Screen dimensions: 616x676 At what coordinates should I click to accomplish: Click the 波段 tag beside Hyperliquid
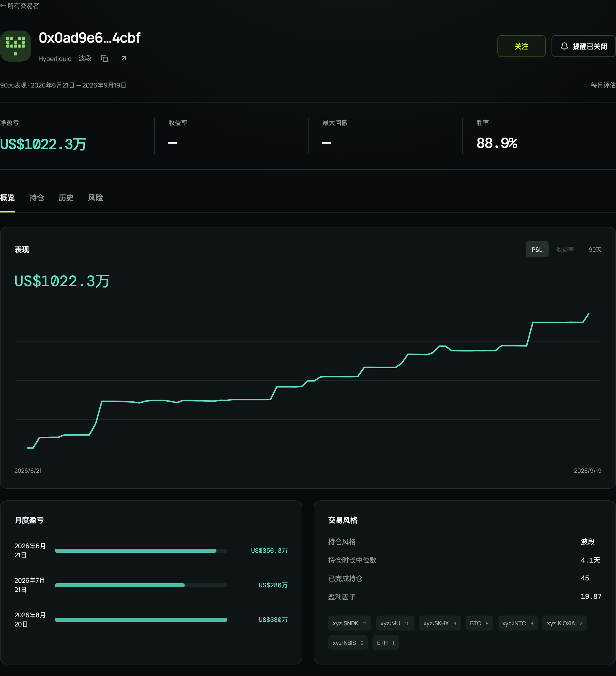coord(85,58)
